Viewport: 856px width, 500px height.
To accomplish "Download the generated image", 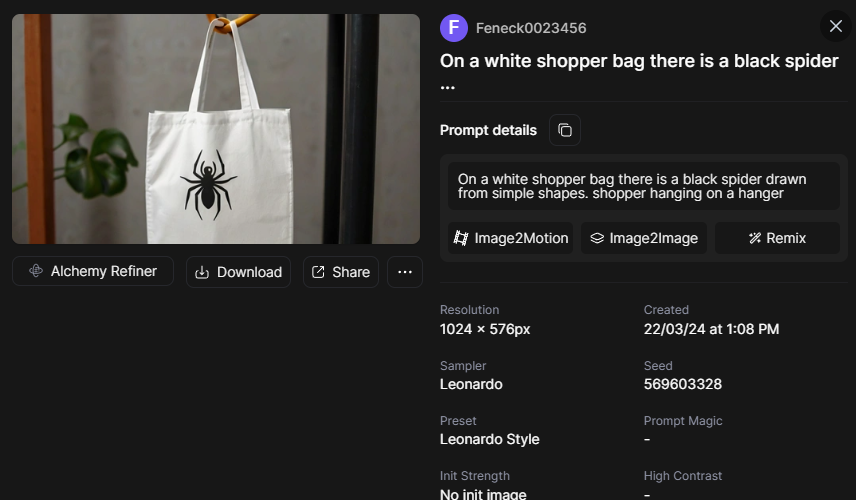I will pyautogui.click(x=238, y=272).
